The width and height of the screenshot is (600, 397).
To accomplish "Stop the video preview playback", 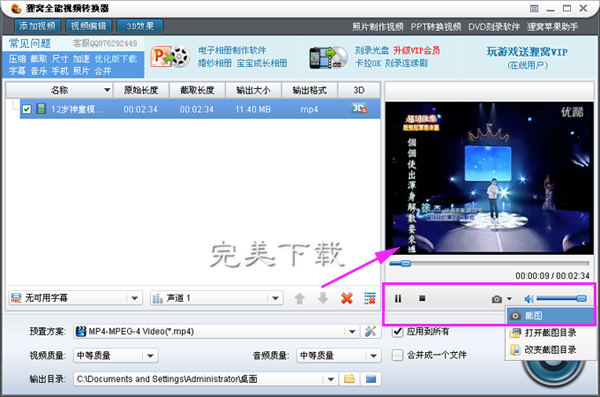I will 422,298.
